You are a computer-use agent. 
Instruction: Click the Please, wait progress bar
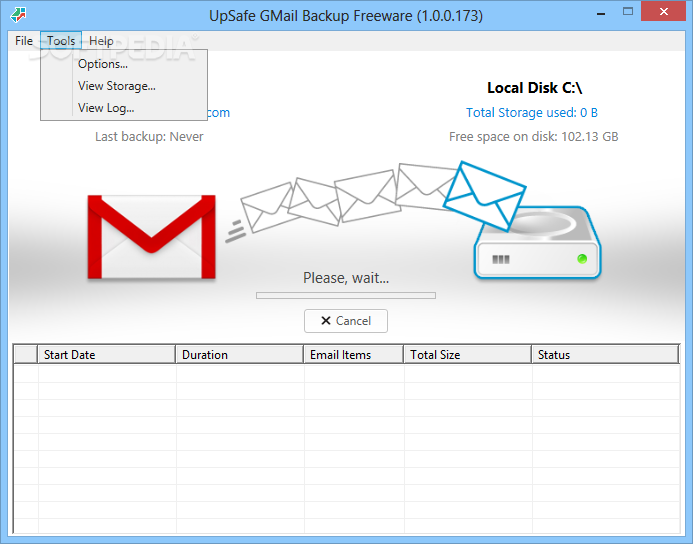coord(346,295)
